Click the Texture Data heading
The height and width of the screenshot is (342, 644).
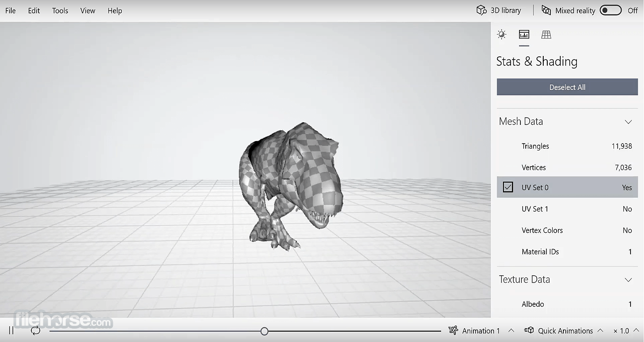(x=524, y=279)
